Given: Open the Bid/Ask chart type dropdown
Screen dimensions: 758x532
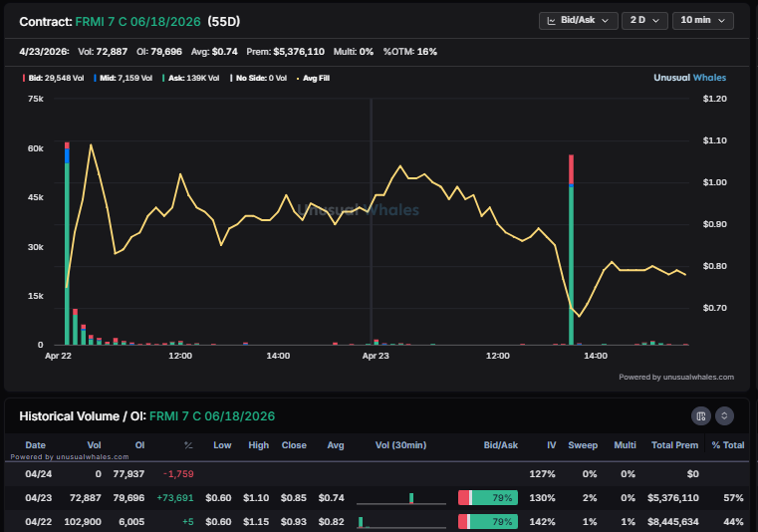Looking at the screenshot, I should [578, 20].
